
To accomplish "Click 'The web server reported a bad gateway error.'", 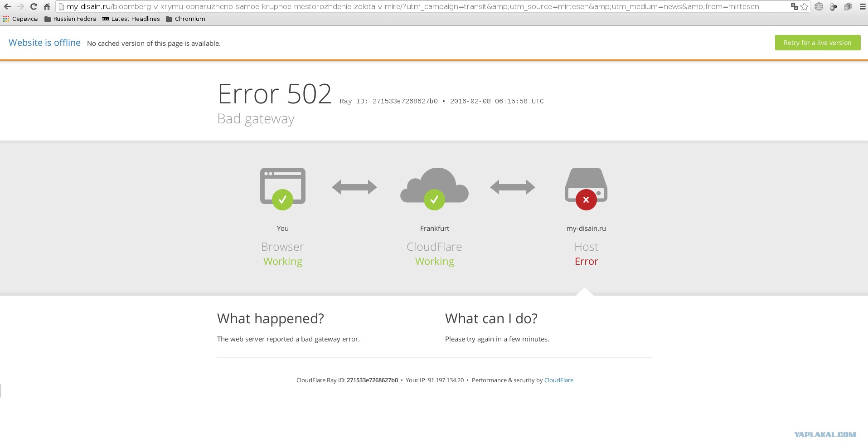I will (x=288, y=339).
